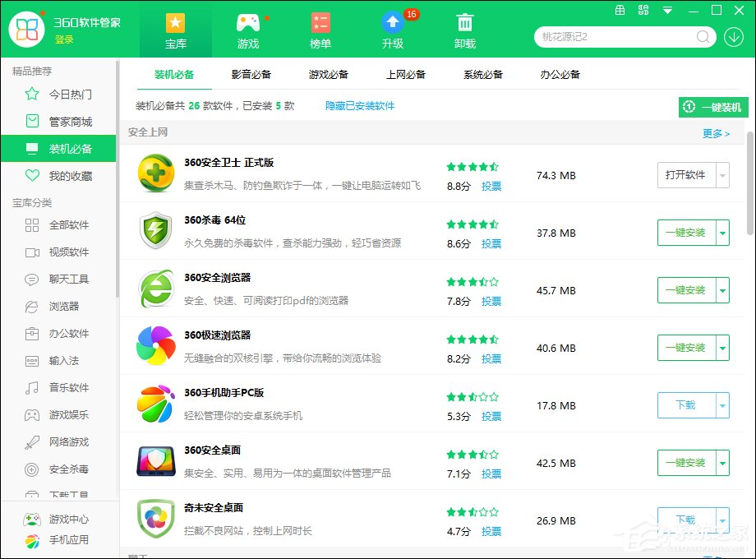Open the 宝库 (treasure) navigation icon
Image resolution: width=756 pixels, height=559 pixels.
(x=175, y=23)
